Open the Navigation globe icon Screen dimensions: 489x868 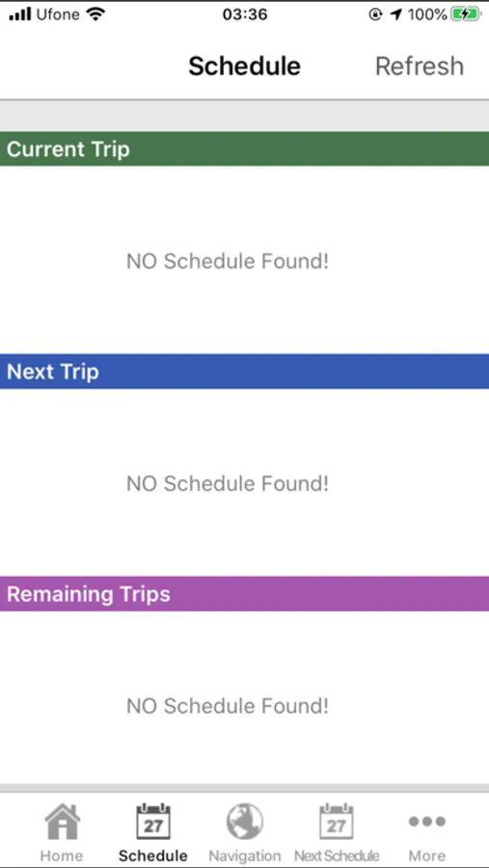tap(244, 822)
